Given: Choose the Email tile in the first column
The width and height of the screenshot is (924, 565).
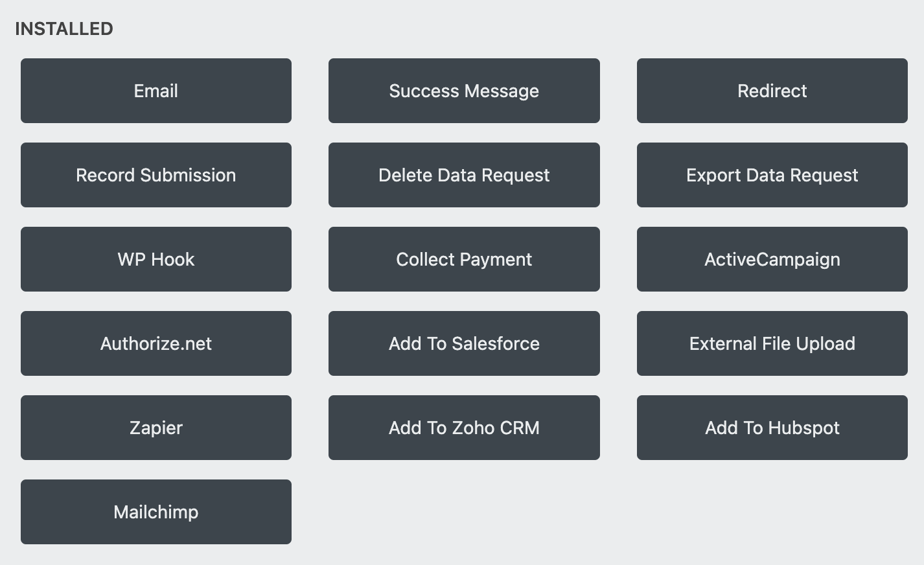Looking at the screenshot, I should (156, 91).
